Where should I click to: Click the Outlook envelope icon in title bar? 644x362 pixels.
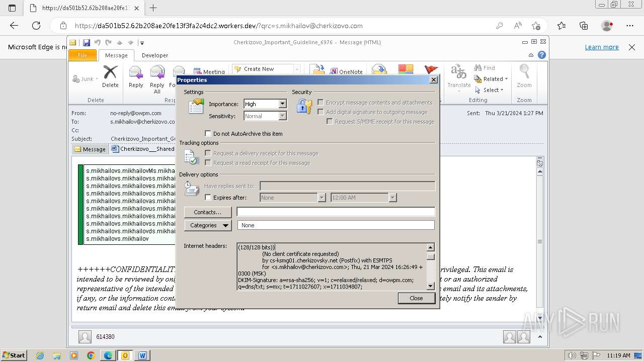click(x=73, y=43)
